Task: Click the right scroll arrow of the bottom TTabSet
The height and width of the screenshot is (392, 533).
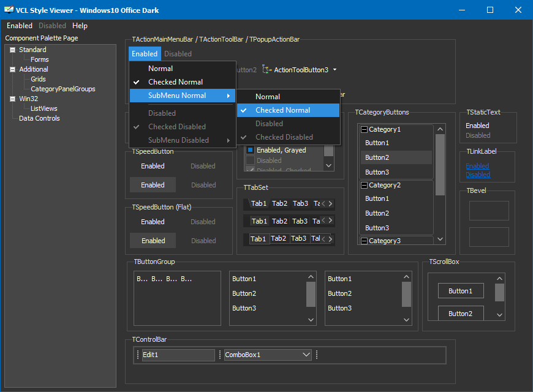Action: pyautogui.click(x=330, y=239)
